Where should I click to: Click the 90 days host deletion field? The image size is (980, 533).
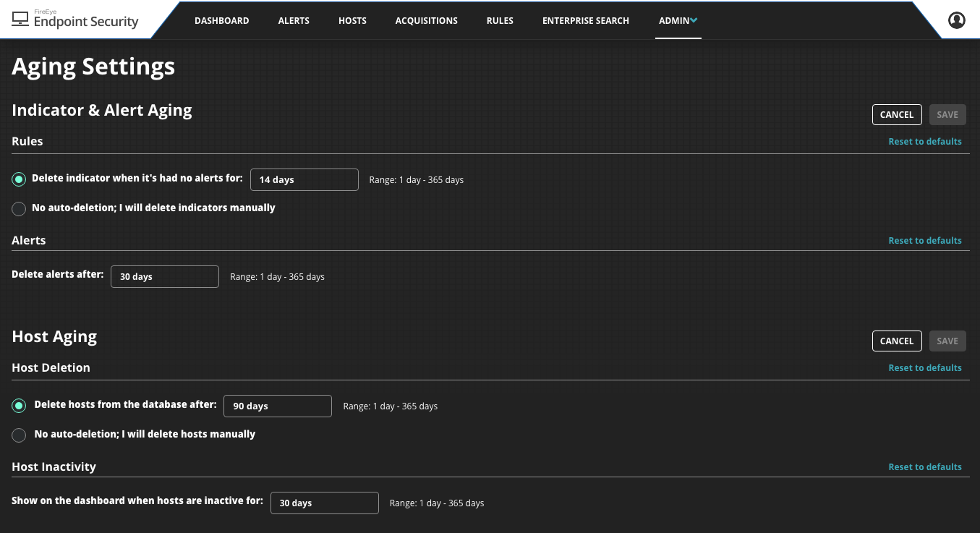[278, 406]
